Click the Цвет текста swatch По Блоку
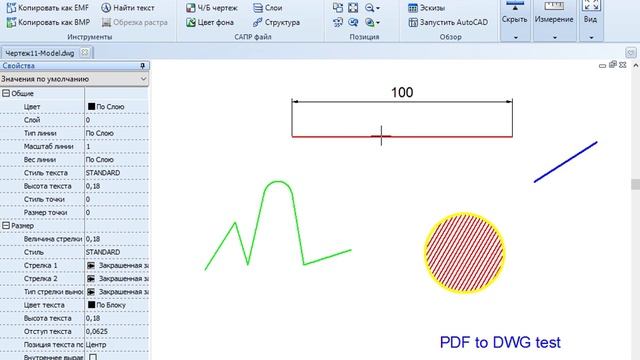 [x=91, y=305]
